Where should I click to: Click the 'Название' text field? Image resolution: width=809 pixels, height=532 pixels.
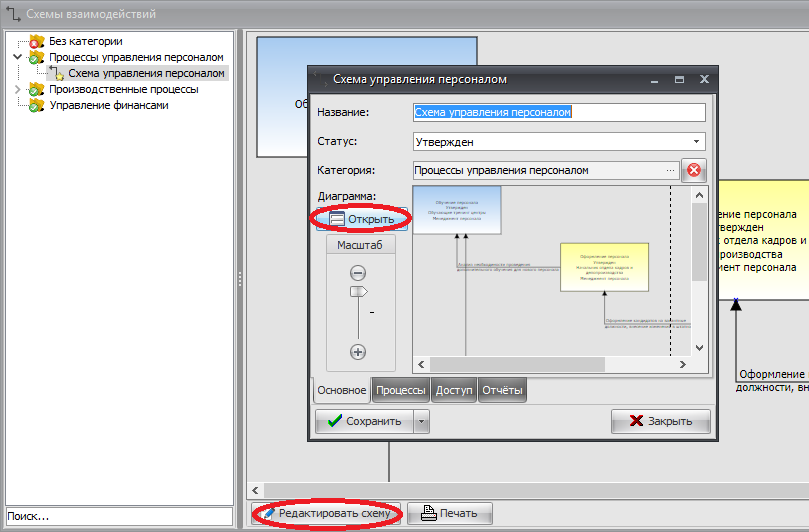coord(559,112)
